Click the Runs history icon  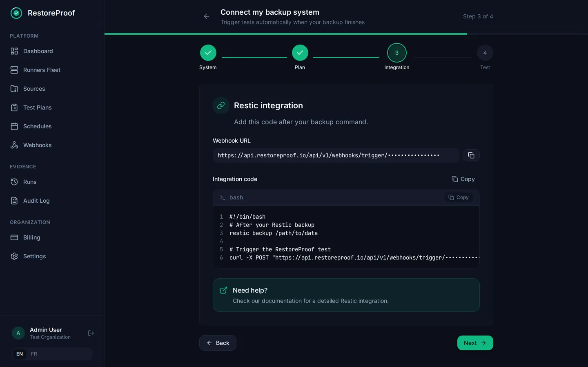pos(14,182)
